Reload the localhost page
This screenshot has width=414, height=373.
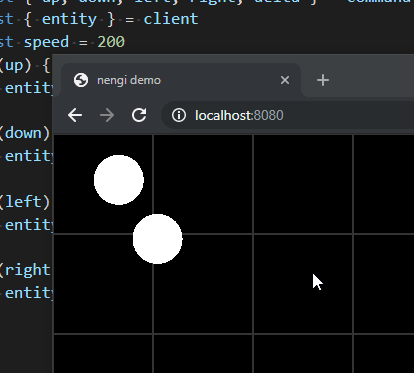139,115
